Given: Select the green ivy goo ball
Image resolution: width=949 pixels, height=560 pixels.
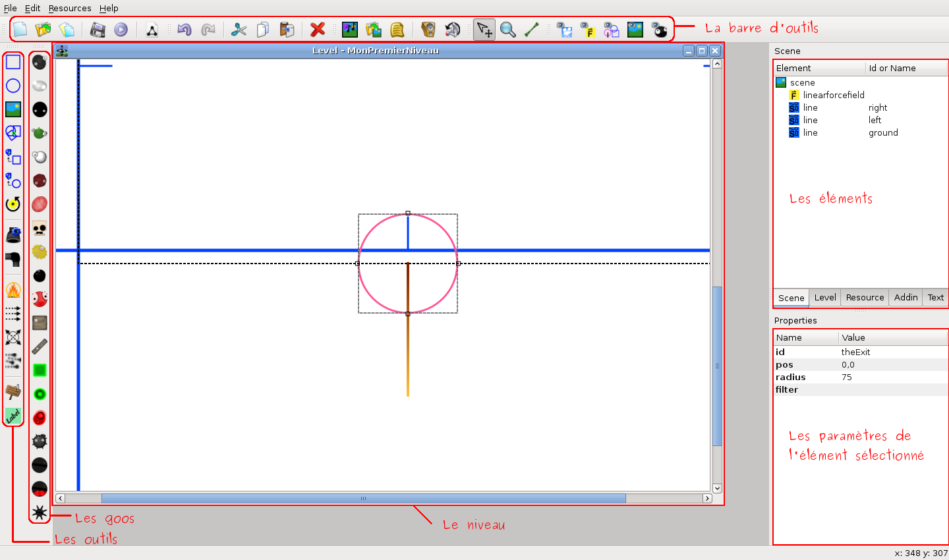Looking at the screenshot, I should pyautogui.click(x=40, y=133).
